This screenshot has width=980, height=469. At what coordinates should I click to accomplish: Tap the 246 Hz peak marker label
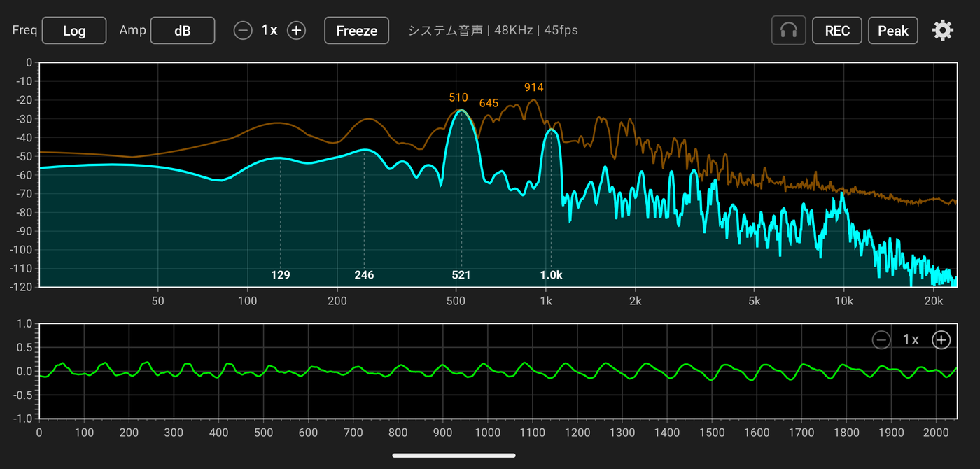coord(364,275)
